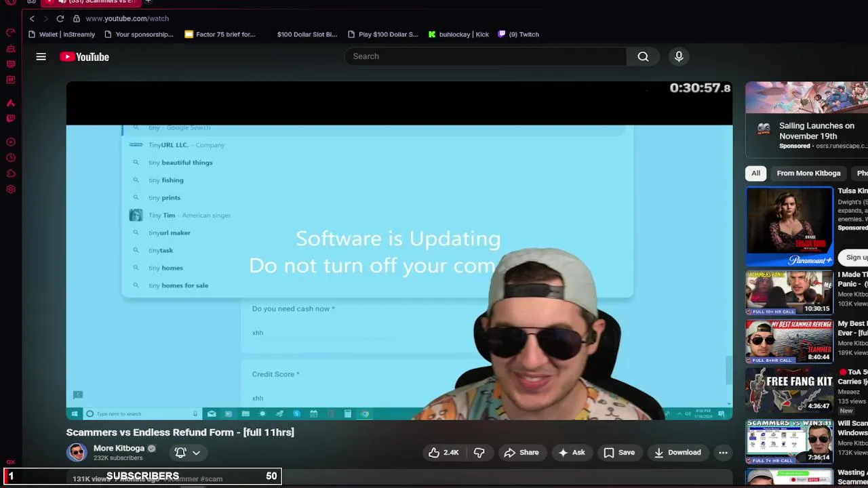This screenshot has height=488, width=868.
Task: Ask about the video
Action: pos(571,452)
